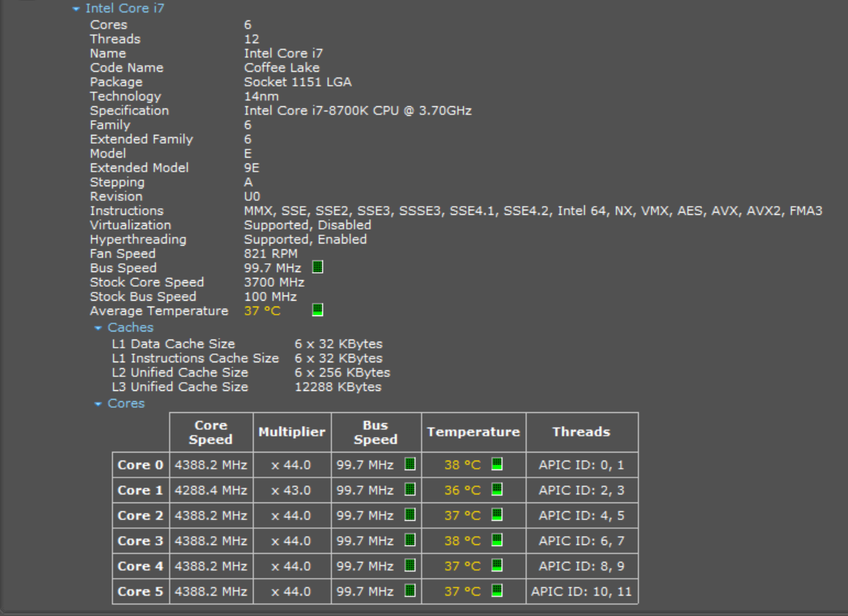Screen dimensions: 848x616
Task: Click Stock Core Speed value 3700 MHz
Action: coord(274,282)
